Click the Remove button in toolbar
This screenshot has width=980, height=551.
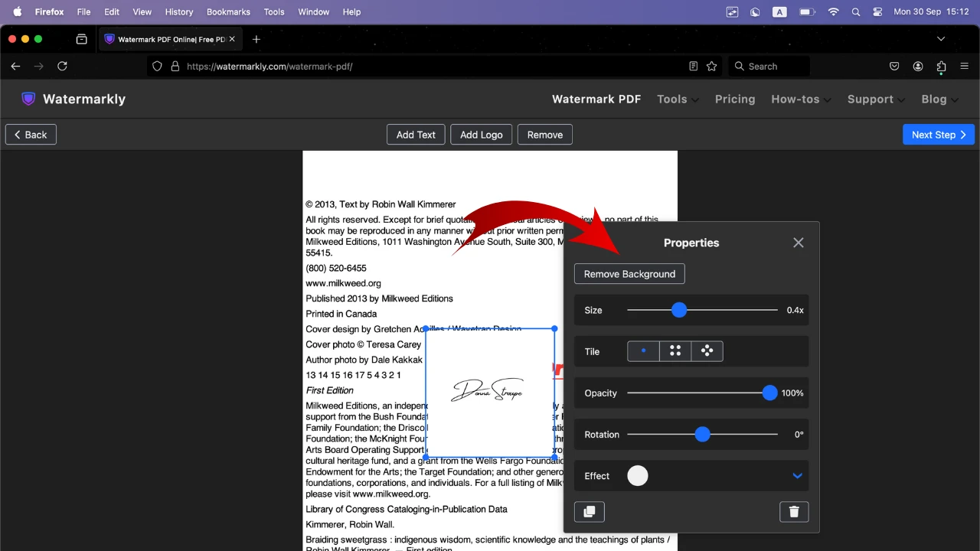pyautogui.click(x=545, y=135)
